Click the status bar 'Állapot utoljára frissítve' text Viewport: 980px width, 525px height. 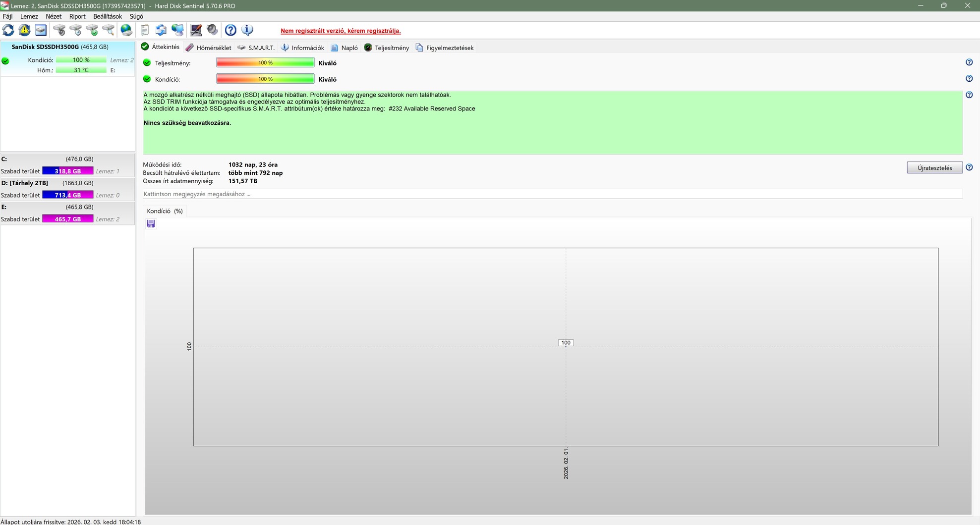coord(71,522)
